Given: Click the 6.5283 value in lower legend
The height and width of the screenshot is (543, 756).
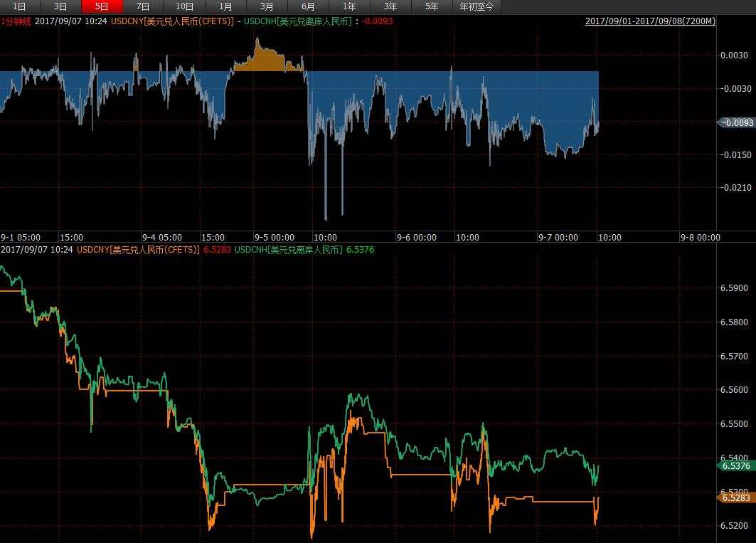Looking at the screenshot, I should point(217,250).
